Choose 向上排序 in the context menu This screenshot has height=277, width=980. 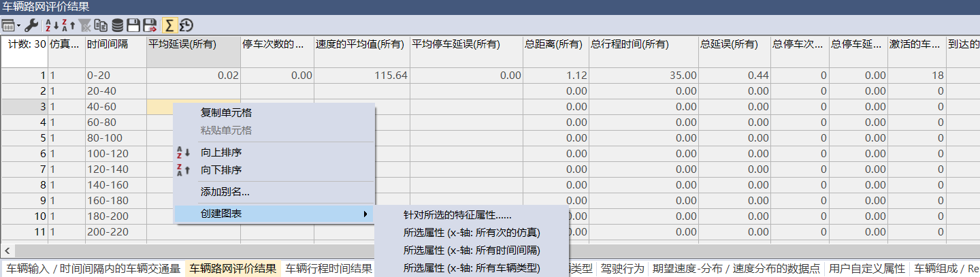(x=274, y=152)
